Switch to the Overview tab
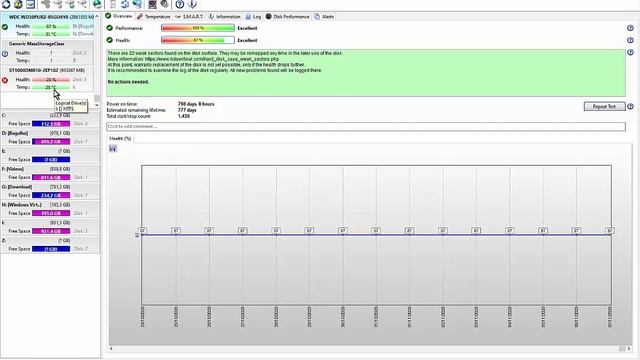The image size is (640, 360). coord(119,16)
